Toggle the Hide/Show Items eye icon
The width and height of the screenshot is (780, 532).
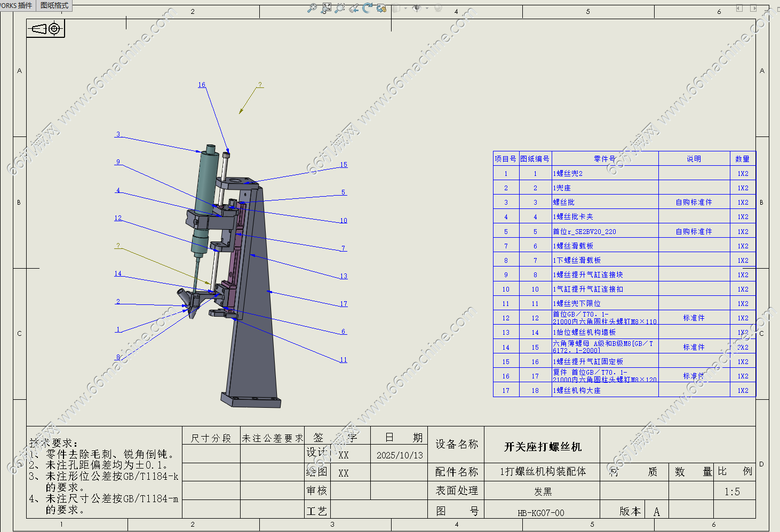pos(417,8)
